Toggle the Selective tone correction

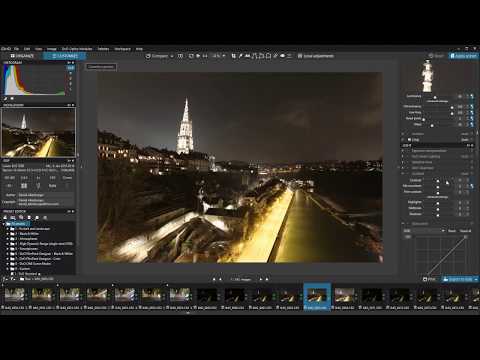click(408, 162)
